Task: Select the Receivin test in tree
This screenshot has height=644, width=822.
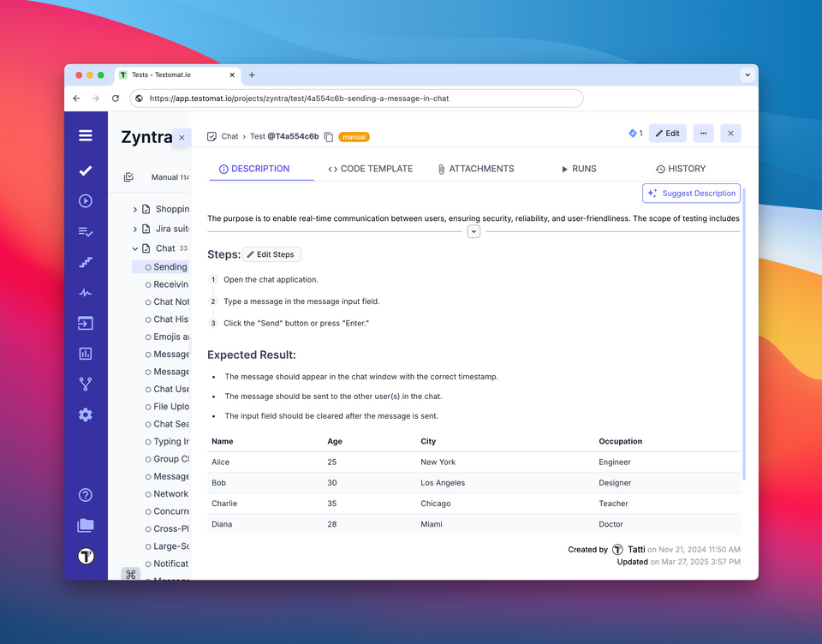Action: coord(167,284)
